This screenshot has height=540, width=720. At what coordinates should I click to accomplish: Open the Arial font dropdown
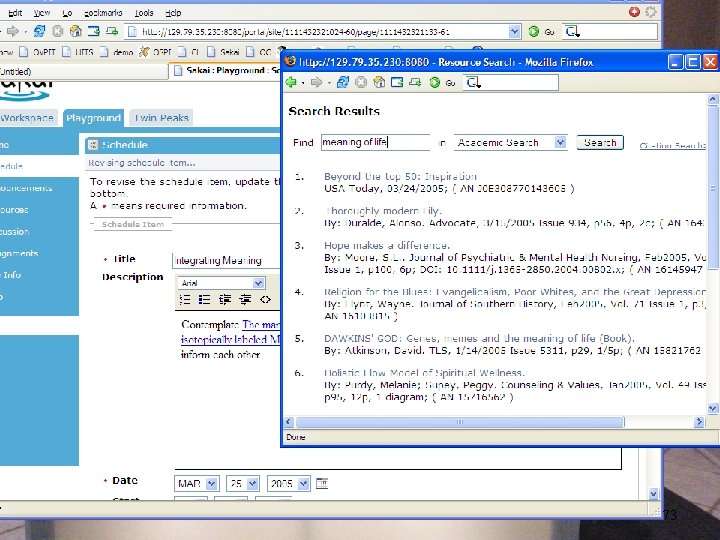coord(259,283)
